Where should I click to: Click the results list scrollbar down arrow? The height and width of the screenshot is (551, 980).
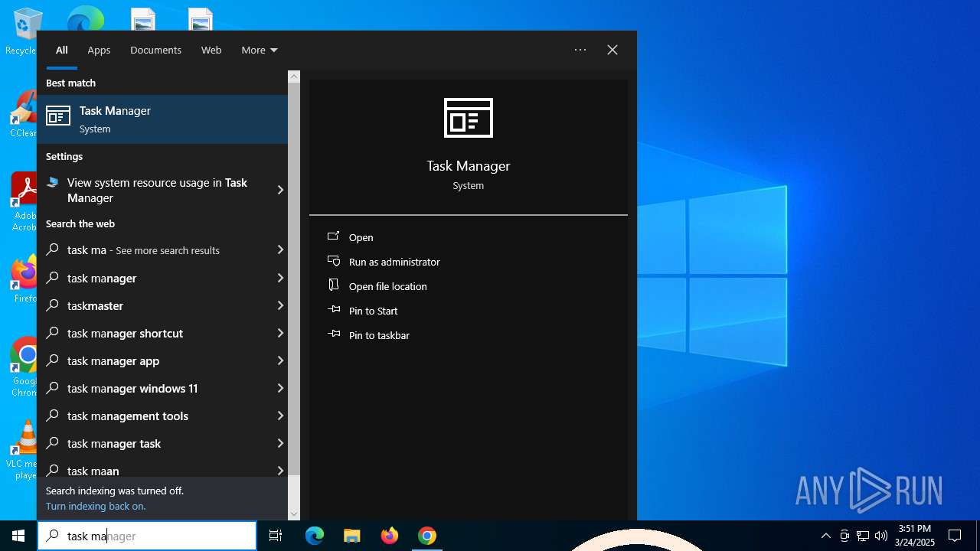click(294, 514)
